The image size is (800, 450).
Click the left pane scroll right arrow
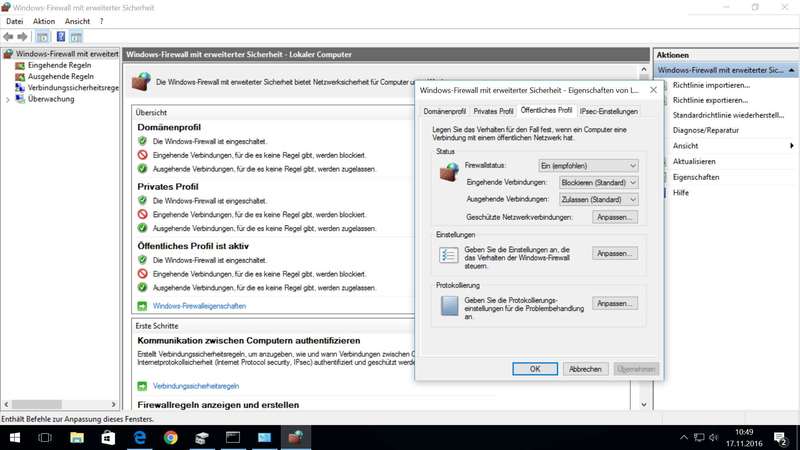tap(113, 405)
